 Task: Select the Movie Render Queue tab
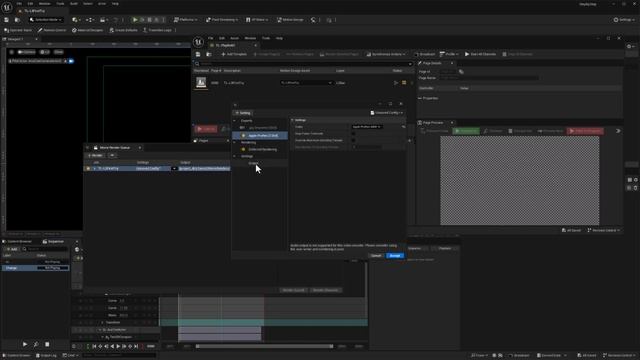click(115, 148)
